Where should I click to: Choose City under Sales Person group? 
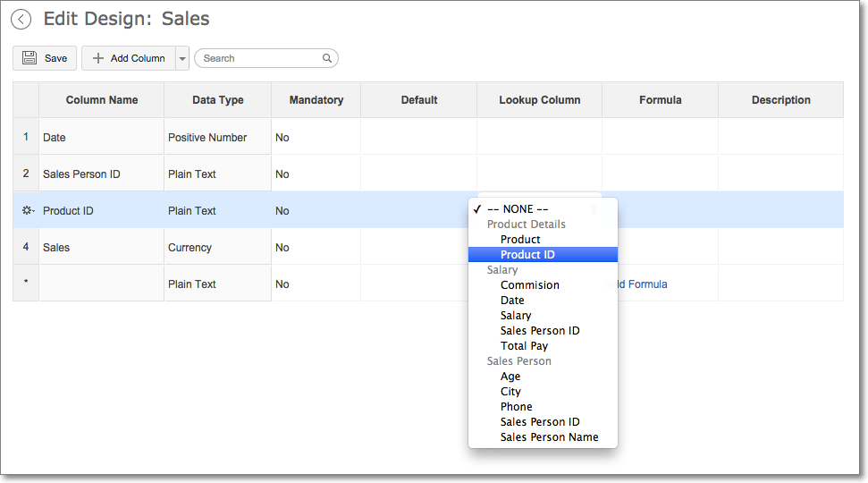pyautogui.click(x=510, y=392)
